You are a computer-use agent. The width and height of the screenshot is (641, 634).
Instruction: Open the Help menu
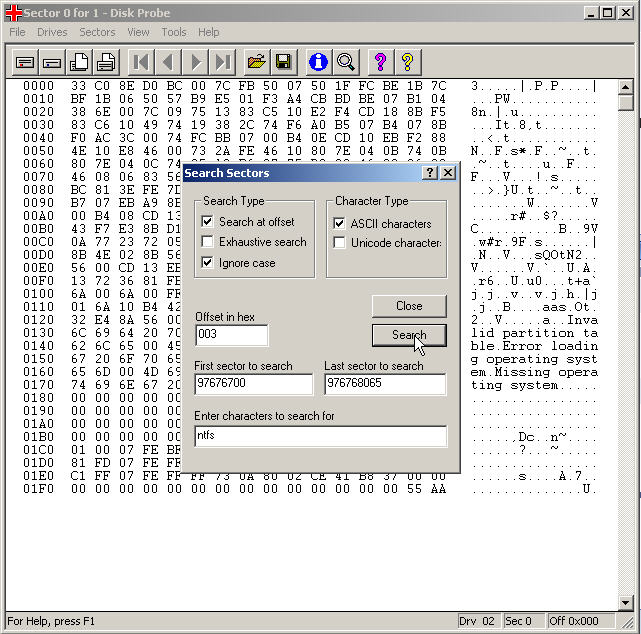(x=208, y=32)
